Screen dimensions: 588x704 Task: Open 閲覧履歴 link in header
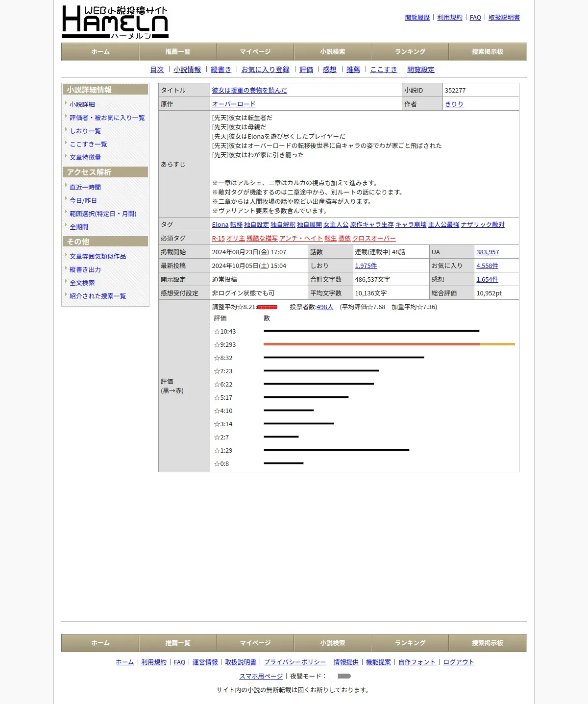click(x=417, y=18)
